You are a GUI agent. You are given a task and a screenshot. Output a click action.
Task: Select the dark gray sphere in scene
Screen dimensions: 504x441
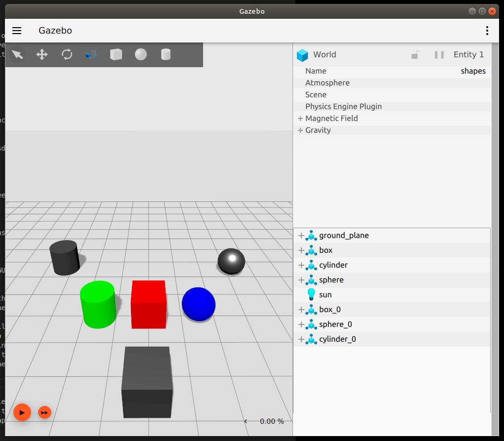coord(231,261)
